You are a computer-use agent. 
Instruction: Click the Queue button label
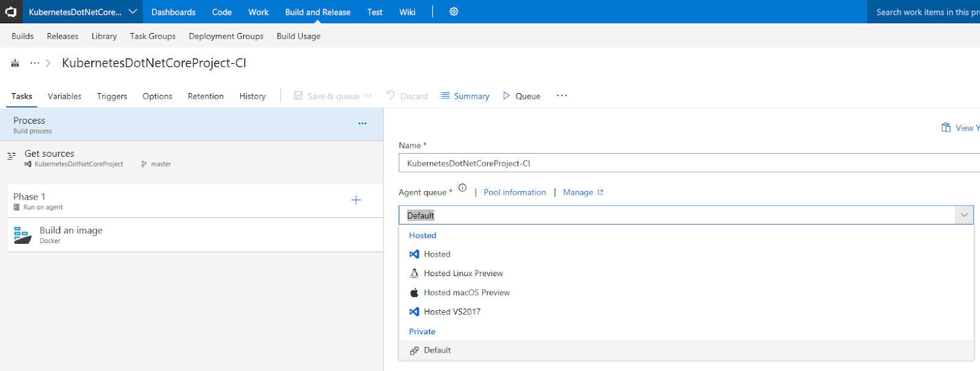pos(528,96)
